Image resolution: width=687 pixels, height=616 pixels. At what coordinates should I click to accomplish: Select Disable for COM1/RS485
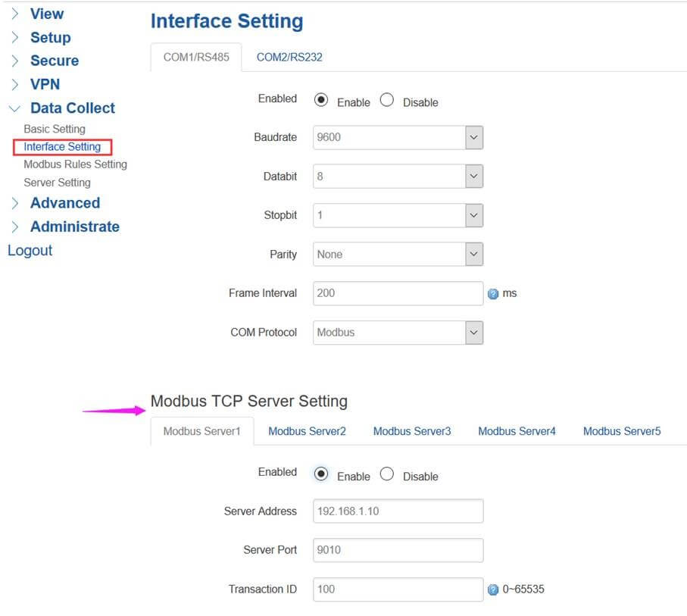[387, 99]
